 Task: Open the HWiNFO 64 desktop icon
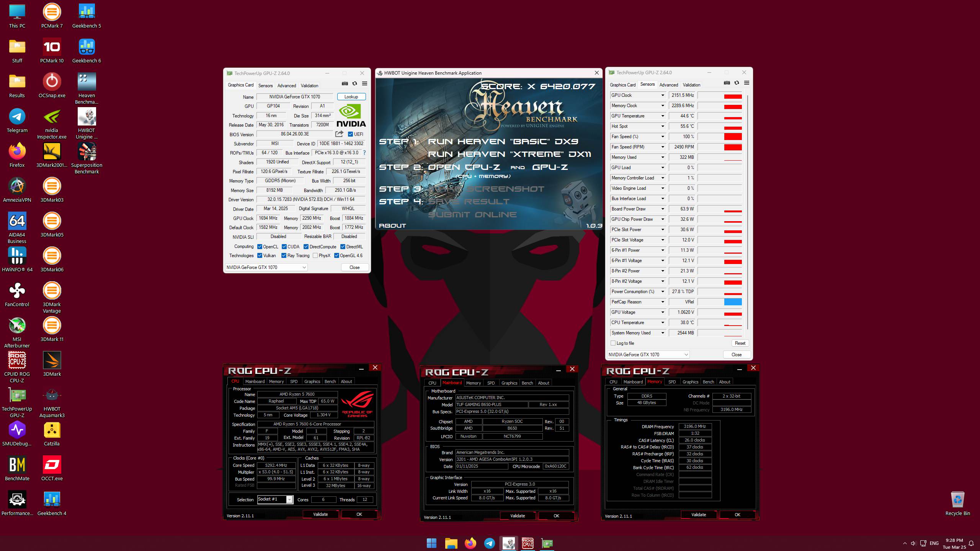(x=17, y=259)
